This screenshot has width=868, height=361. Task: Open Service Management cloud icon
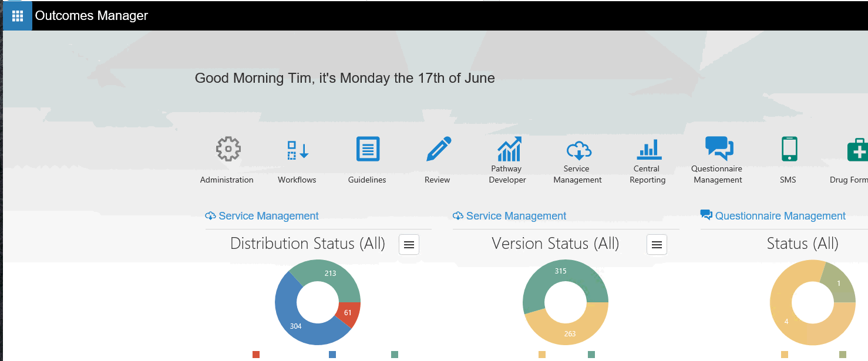tap(578, 150)
